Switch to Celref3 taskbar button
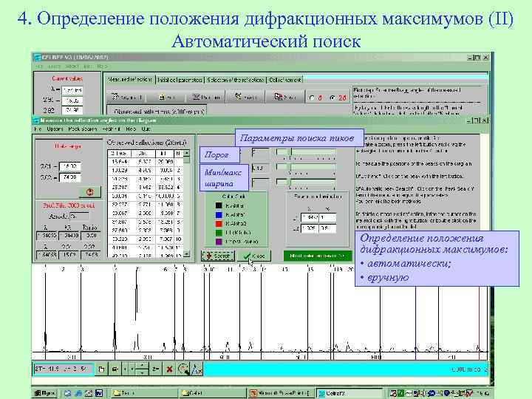 (351, 393)
